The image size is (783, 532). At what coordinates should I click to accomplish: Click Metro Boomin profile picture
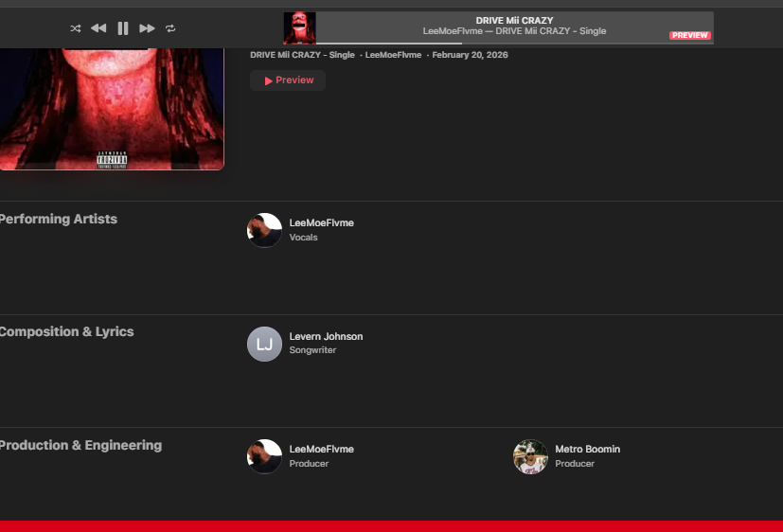pyautogui.click(x=530, y=456)
